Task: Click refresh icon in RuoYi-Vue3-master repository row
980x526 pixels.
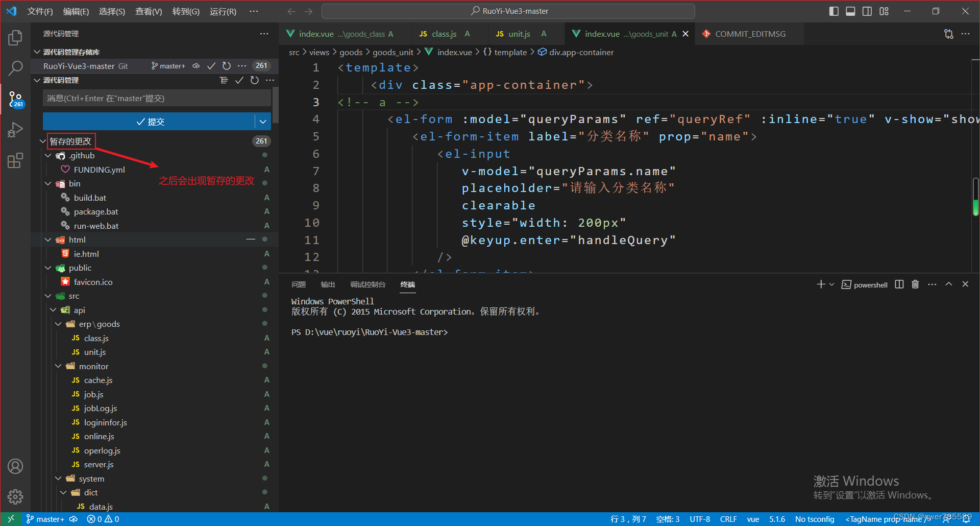Action: click(227, 66)
